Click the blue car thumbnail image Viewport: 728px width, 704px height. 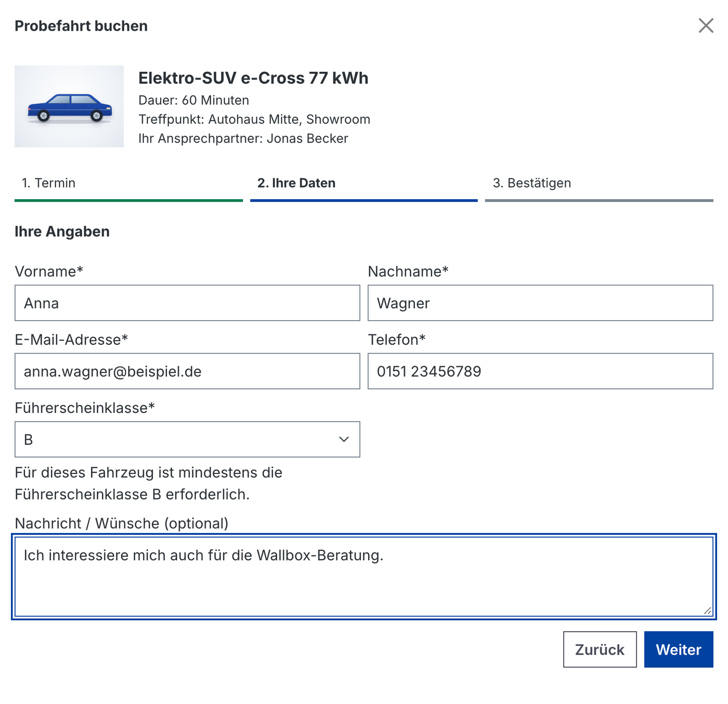point(69,107)
